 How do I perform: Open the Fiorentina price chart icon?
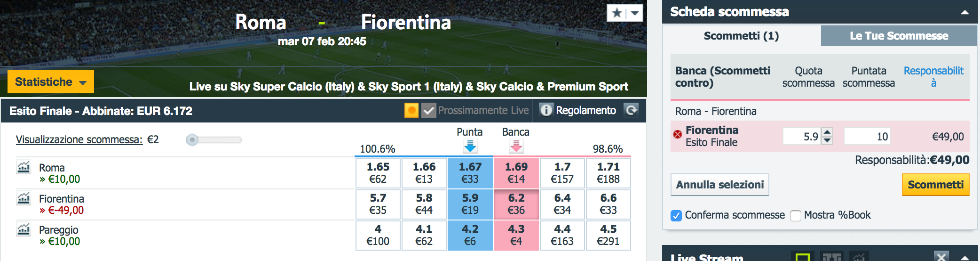24,198
